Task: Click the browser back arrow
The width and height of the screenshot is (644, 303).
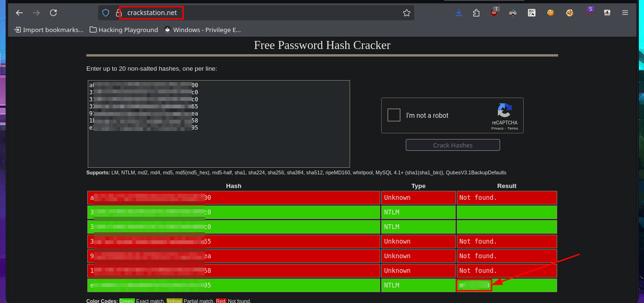Action: [x=19, y=13]
